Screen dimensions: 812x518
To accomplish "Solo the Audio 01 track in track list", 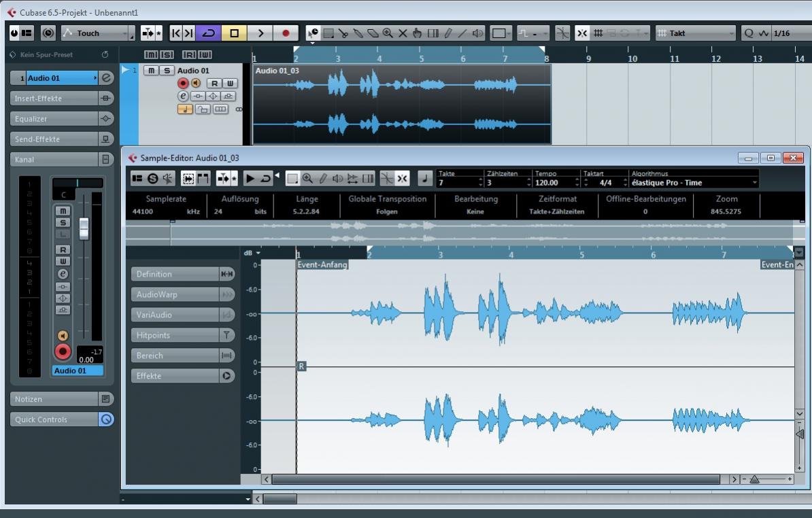I will pos(167,71).
